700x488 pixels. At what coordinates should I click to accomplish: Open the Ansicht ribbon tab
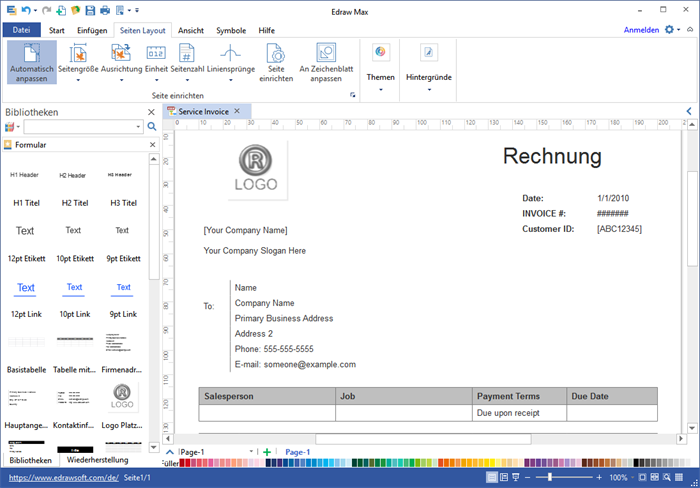[191, 30]
